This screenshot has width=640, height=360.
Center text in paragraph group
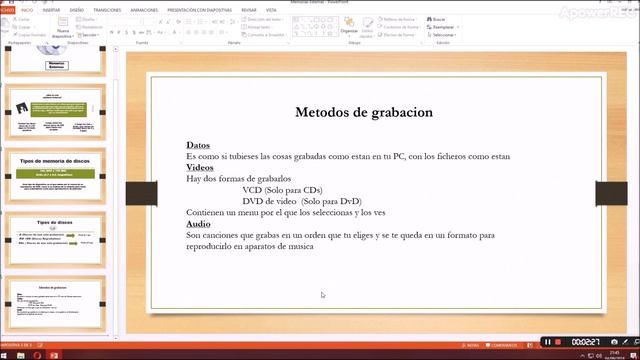pyautogui.click(x=196, y=33)
